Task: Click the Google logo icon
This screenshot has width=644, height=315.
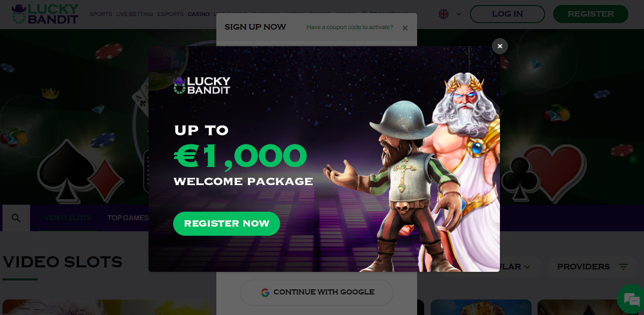Action: coord(265,292)
